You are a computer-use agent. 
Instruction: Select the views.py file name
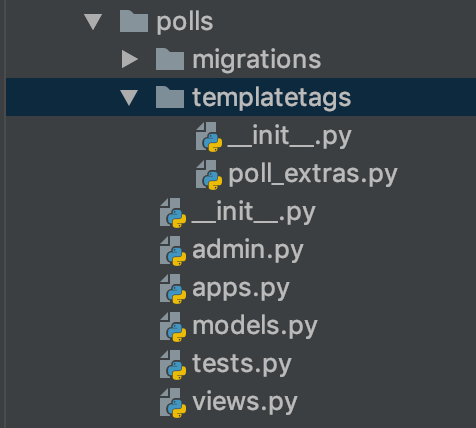pos(245,403)
